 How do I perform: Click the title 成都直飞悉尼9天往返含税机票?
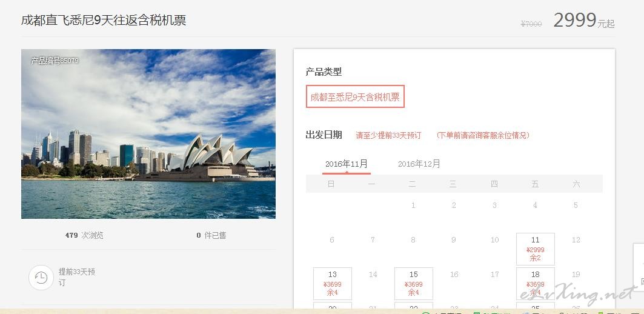click(x=104, y=20)
